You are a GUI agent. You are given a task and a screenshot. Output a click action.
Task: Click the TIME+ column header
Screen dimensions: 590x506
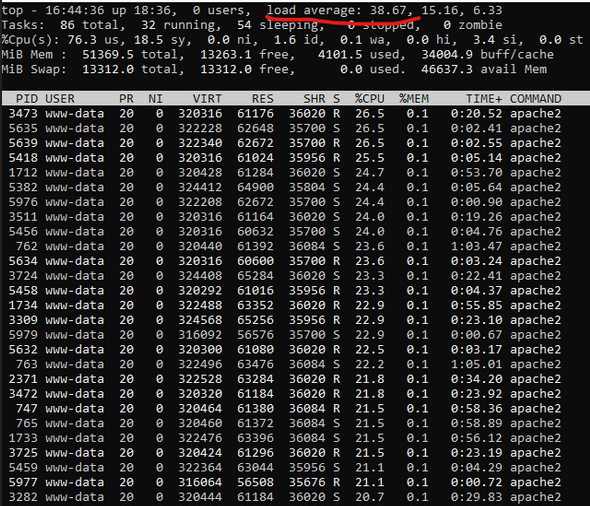[x=484, y=99]
